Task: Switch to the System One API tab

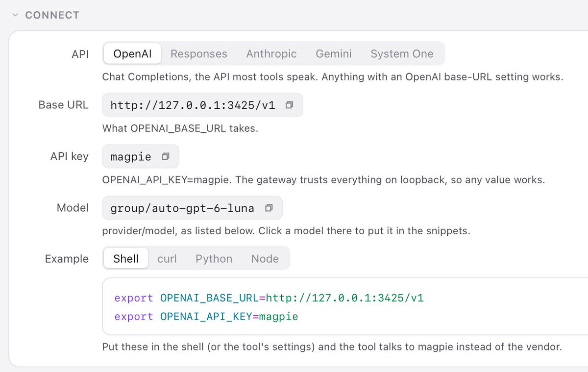Action: (402, 53)
